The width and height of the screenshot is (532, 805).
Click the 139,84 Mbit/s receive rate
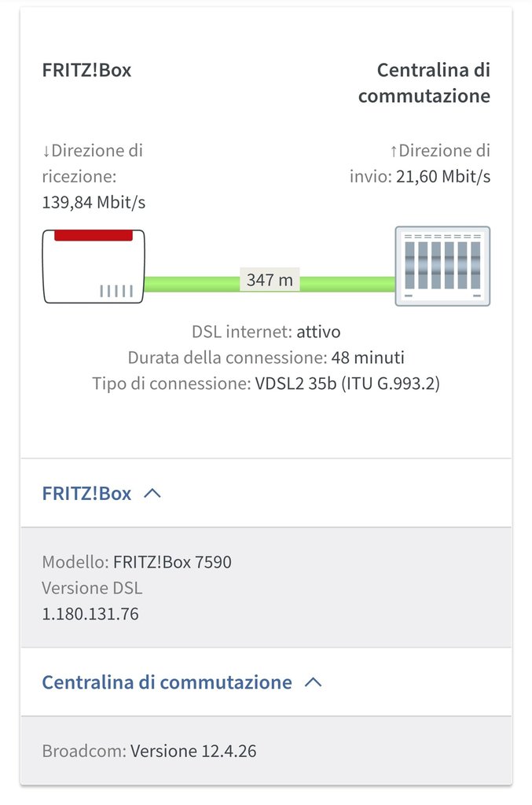tap(94, 203)
